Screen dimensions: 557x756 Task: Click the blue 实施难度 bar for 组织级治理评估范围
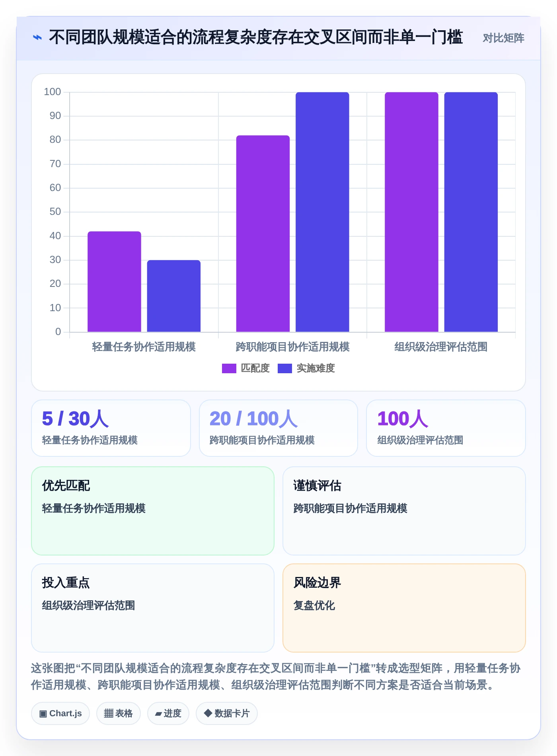[x=471, y=212]
